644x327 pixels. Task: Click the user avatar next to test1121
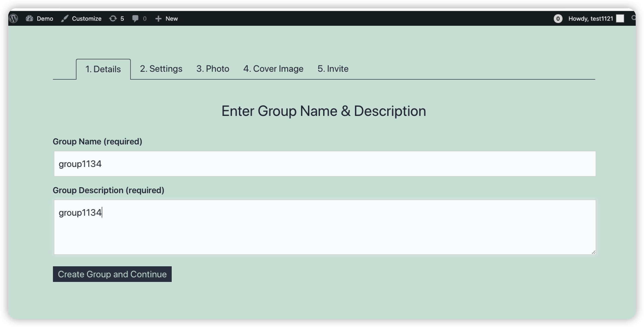(x=621, y=18)
